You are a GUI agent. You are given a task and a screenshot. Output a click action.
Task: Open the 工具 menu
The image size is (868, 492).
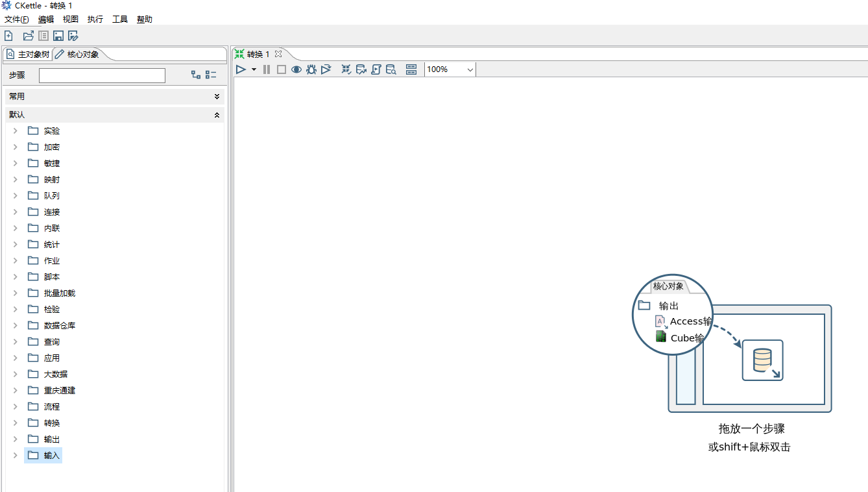120,19
